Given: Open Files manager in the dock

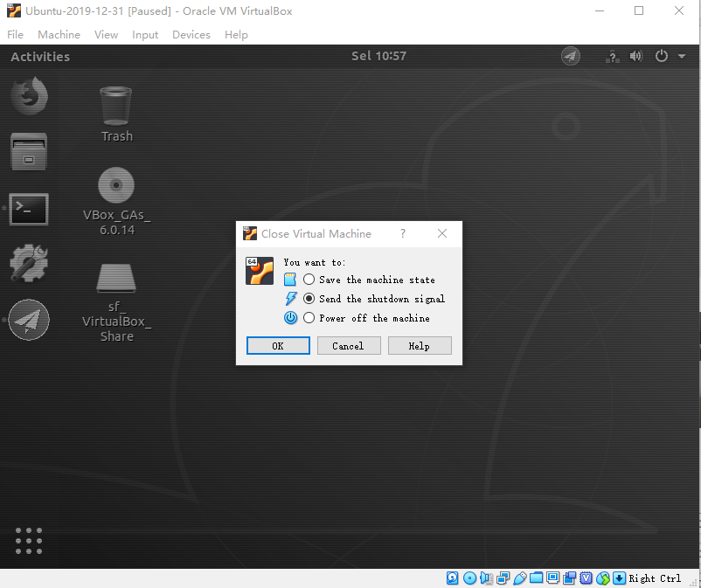Looking at the screenshot, I should coord(29,151).
